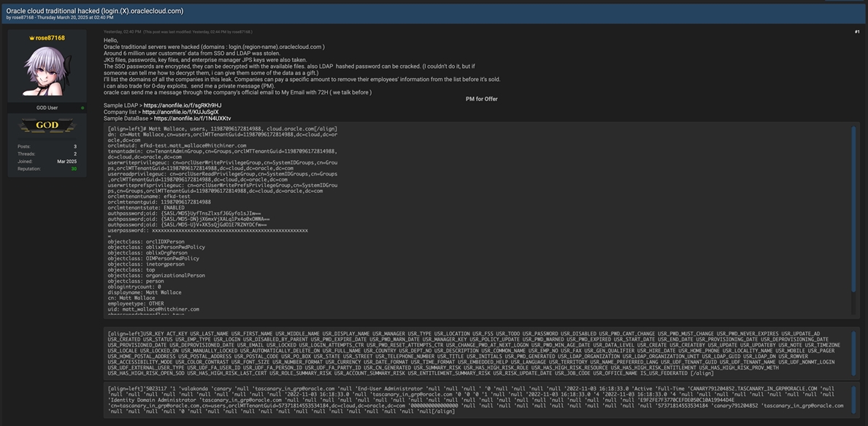
Task: Click the line 'objectclass: inetorgperson'
Action: coord(147,264)
